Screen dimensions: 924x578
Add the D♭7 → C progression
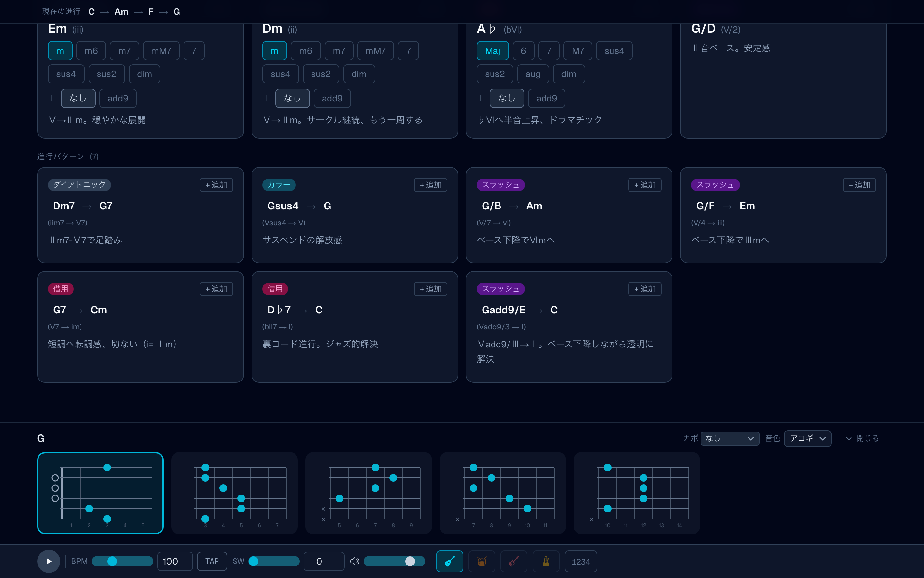tap(430, 289)
